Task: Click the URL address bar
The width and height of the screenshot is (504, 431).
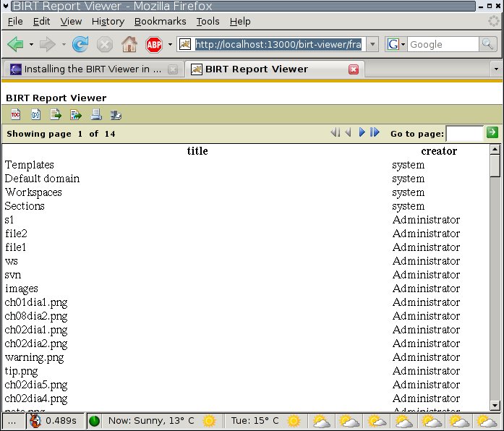Action: point(278,44)
